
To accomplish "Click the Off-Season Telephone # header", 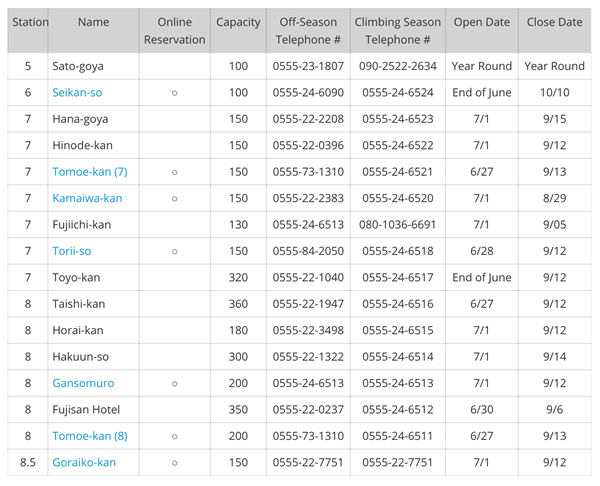I will tap(308, 31).
